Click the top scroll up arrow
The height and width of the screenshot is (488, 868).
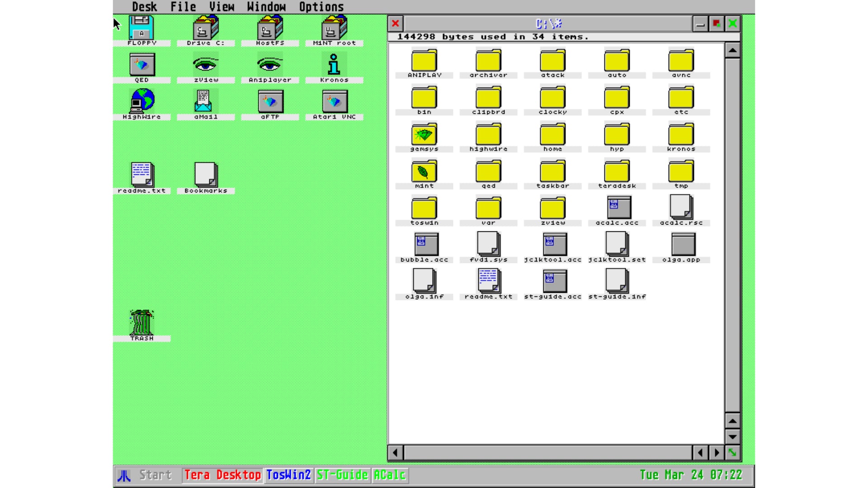pyautogui.click(x=732, y=50)
